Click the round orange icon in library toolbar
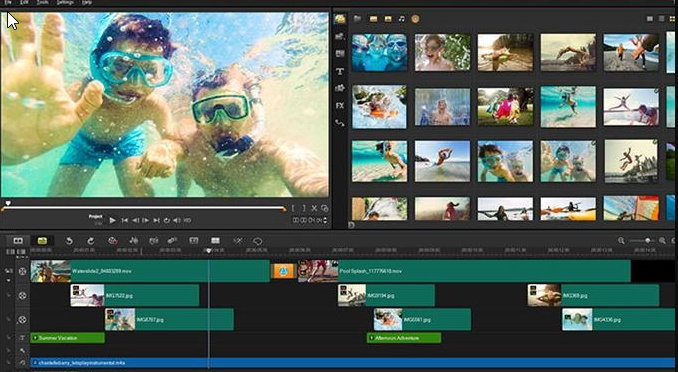Image resolution: width=678 pixels, height=372 pixels. click(x=415, y=19)
